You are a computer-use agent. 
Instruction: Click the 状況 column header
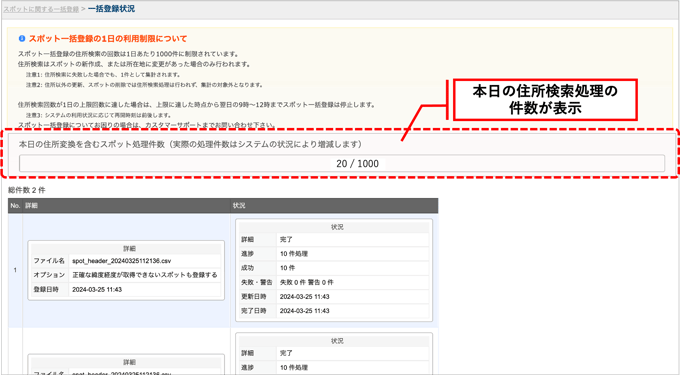coord(334,205)
